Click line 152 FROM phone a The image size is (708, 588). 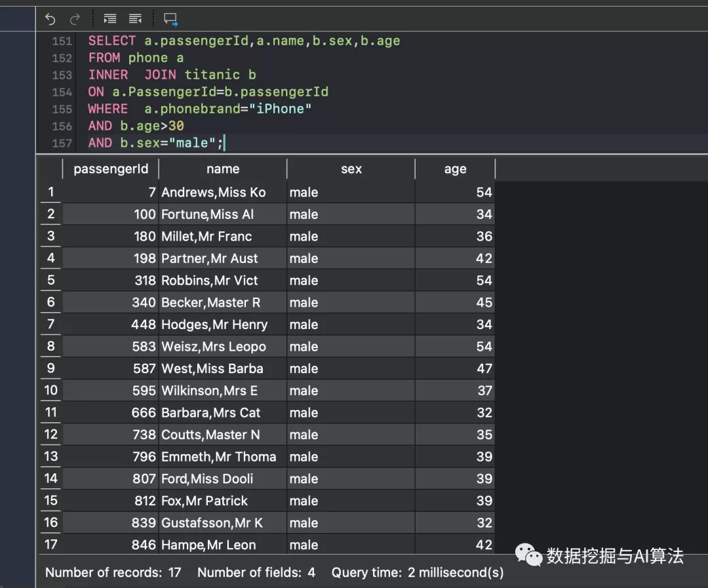(x=136, y=58)
